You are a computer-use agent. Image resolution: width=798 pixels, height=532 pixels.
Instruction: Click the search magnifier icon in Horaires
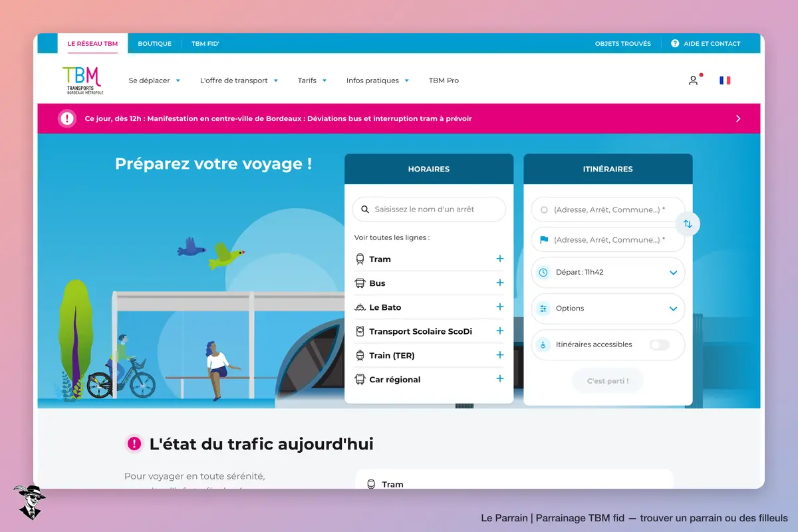(365, 209)
